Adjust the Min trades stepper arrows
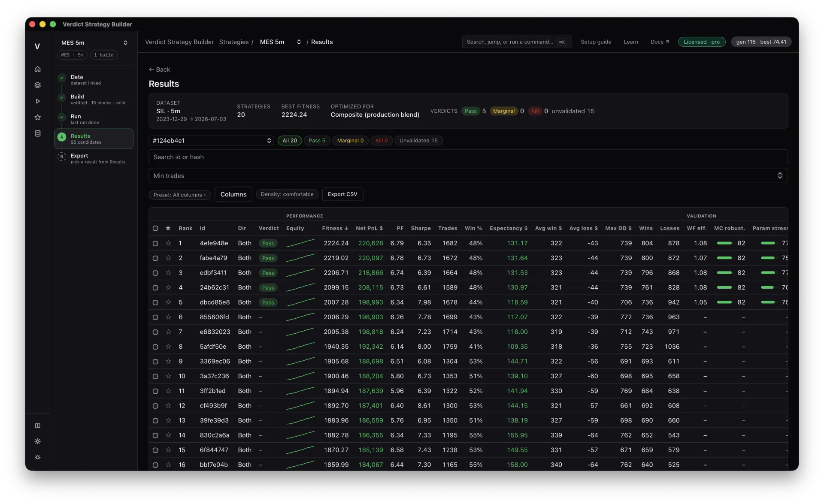 780,176
